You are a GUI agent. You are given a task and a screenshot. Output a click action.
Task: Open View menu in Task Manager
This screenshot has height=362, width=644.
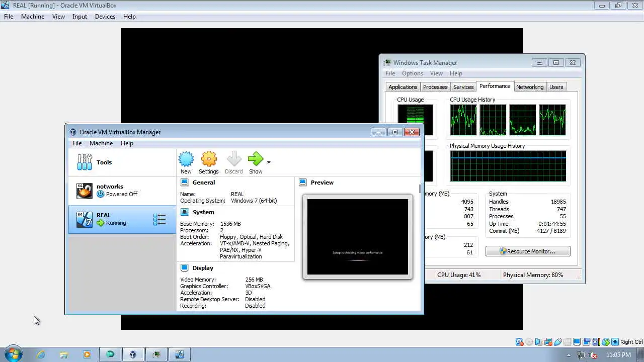click(x=436, y=73)
